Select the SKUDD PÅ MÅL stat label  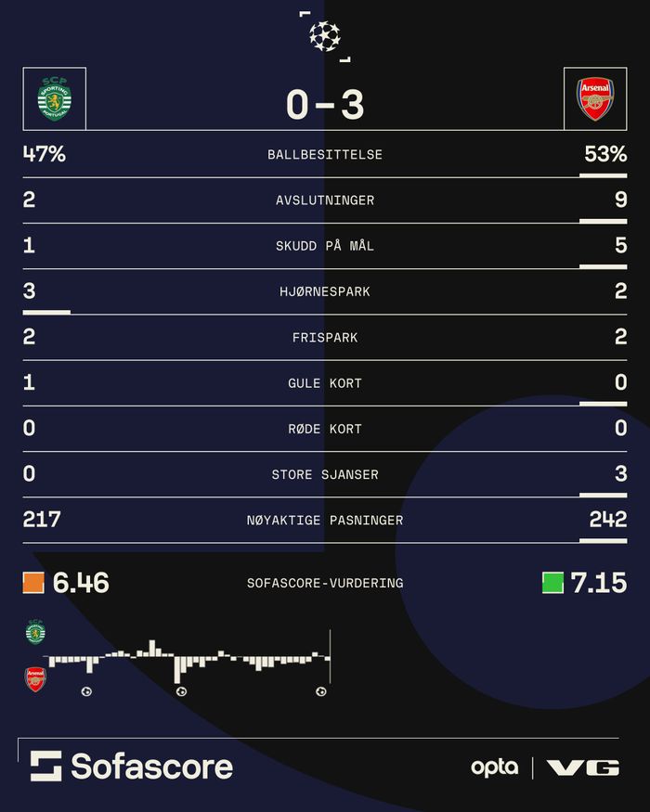tap(325, 246)
